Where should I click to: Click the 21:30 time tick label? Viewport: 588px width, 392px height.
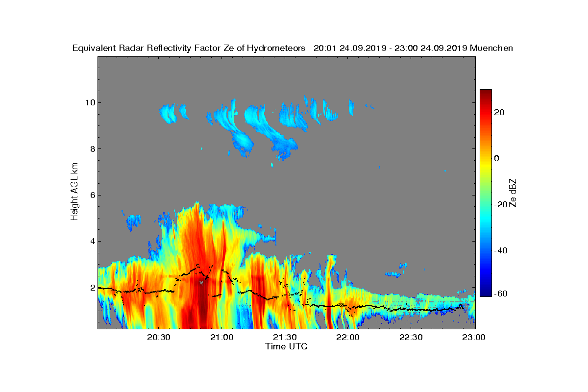point(284,338)
